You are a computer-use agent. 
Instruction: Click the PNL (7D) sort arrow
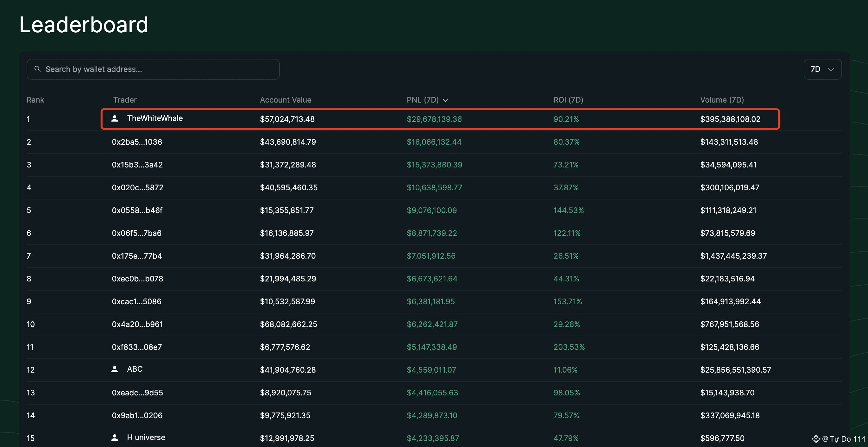445,100
